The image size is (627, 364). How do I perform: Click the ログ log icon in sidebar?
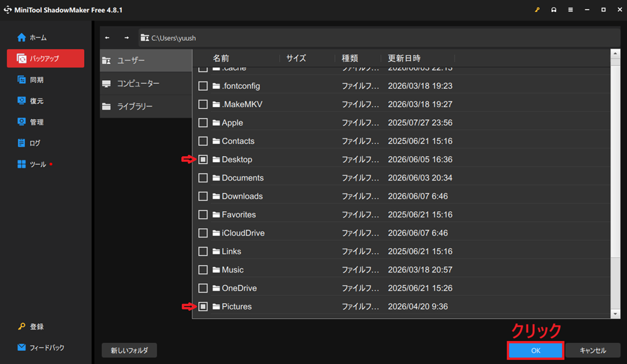[x=21, y=143]
